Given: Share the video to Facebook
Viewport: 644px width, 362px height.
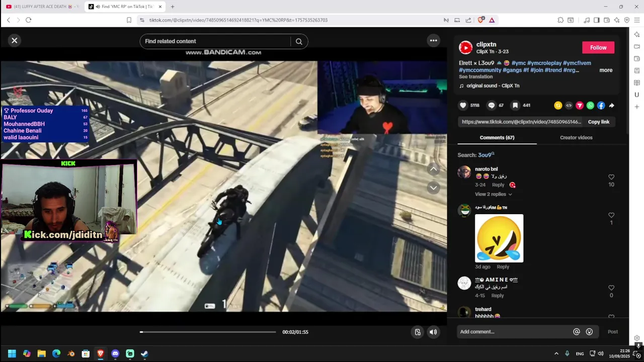Looking at the screenshot, I should coord(601,106).
